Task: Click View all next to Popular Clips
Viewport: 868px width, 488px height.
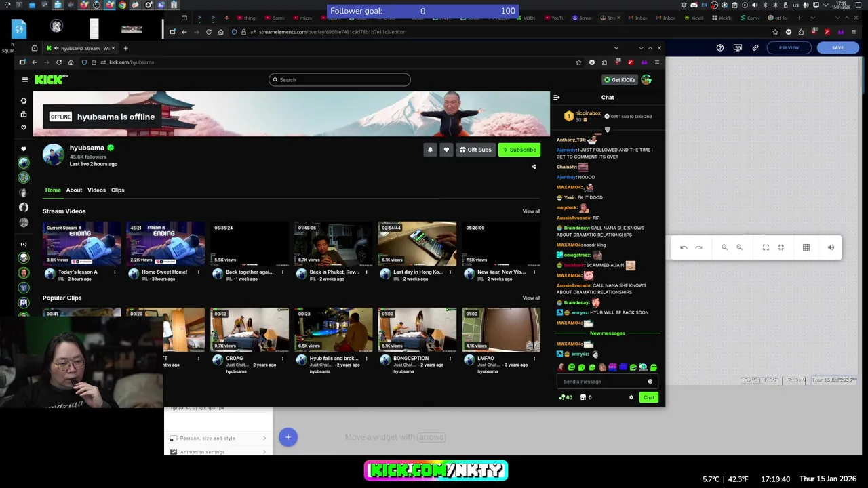Action: click(531, 298)
